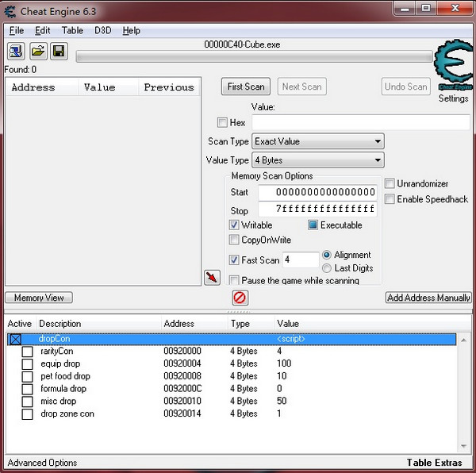
Task: Toggle the Executable checkbox
Action: [313, 225]
